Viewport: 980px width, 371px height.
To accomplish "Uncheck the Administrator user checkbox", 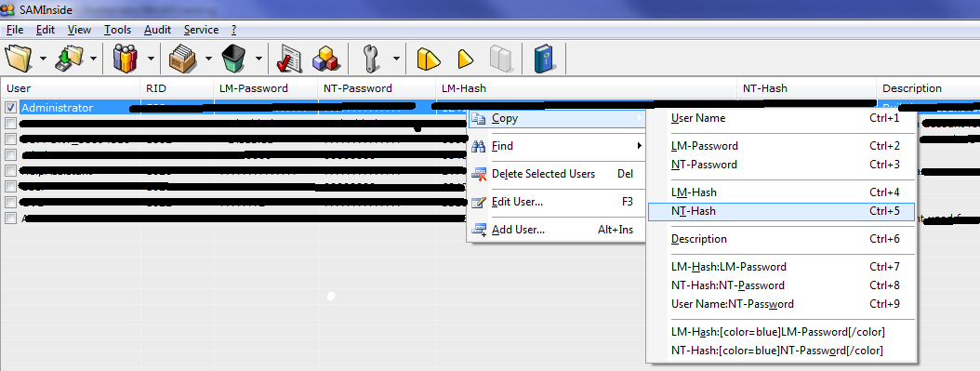I will pyautogui.click(x=10, y=108).
